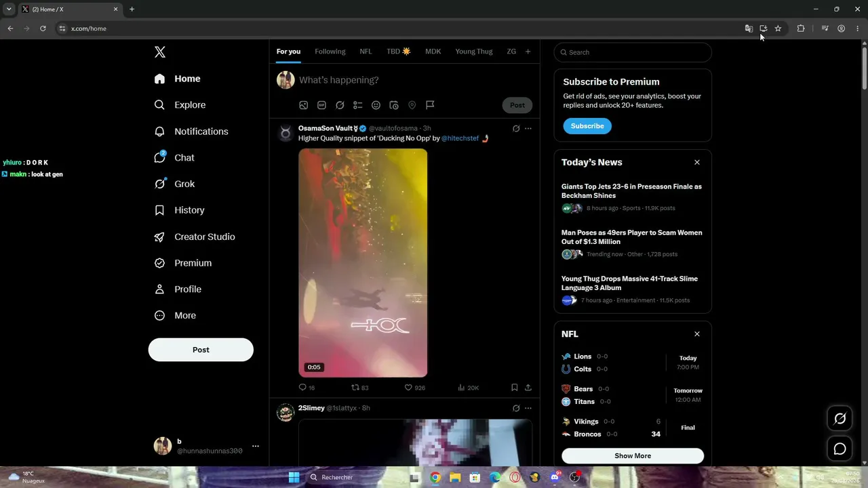The image size is (868, 488).
Task: Repost the OsamaSon Vault post
Action: pos(359,388)
